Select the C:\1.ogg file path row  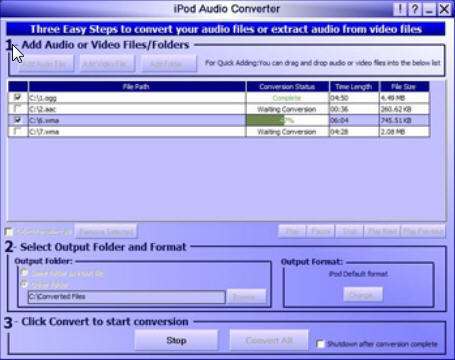point(137,98)
